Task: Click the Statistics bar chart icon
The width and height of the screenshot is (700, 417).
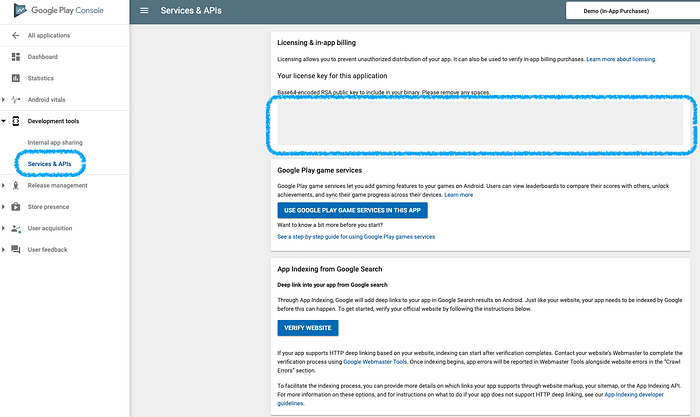Action: [x=16, y=78]
